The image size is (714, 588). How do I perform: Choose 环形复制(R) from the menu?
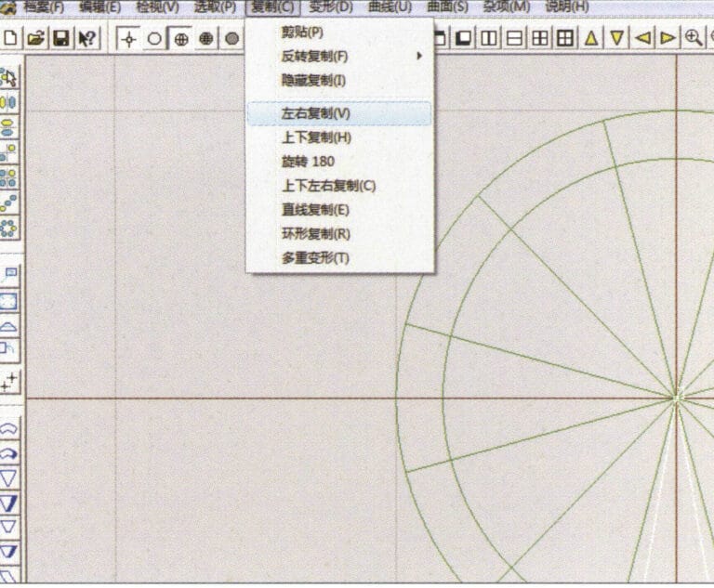339,234
